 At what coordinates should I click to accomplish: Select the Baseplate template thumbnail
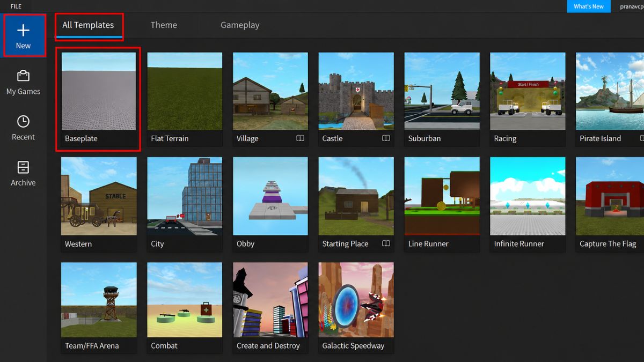[99, 91]
